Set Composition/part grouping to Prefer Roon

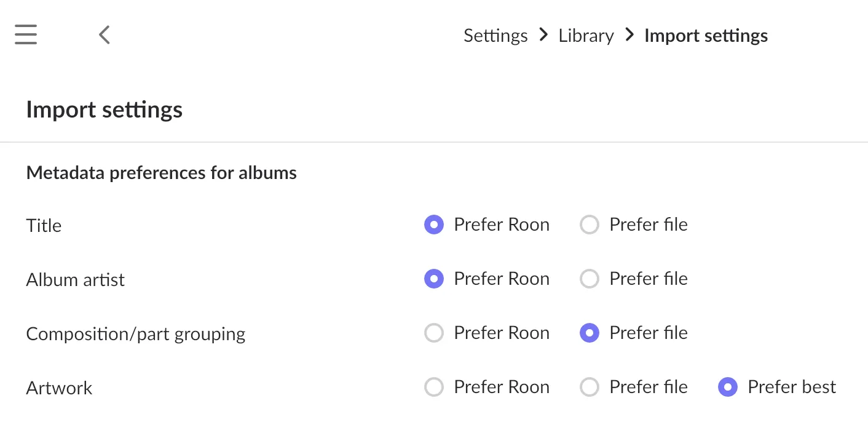pyautogui.click(x=434, y=333)
